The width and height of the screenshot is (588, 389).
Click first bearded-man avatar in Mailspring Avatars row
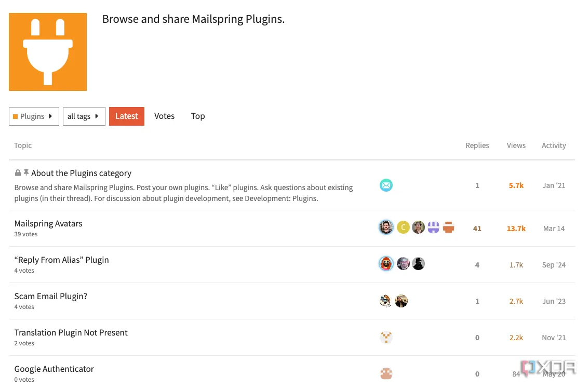coord(386,227)
